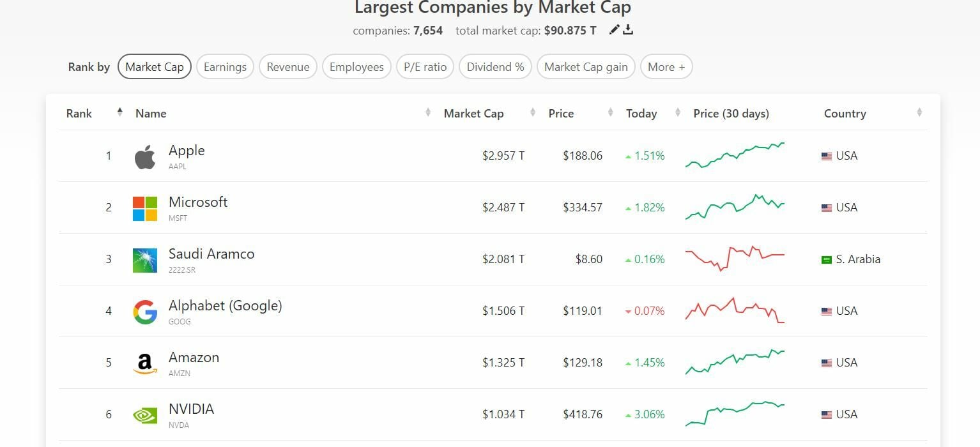Image resolution: width=980 pixels, height=447 pixels.
Task: Click the Google logo icon
Action: coord(145,312)
